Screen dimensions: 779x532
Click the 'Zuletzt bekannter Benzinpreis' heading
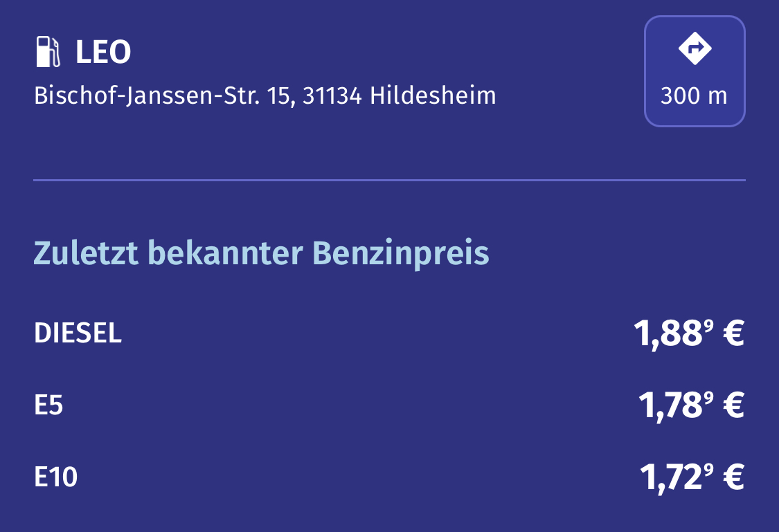pos(261,254)
